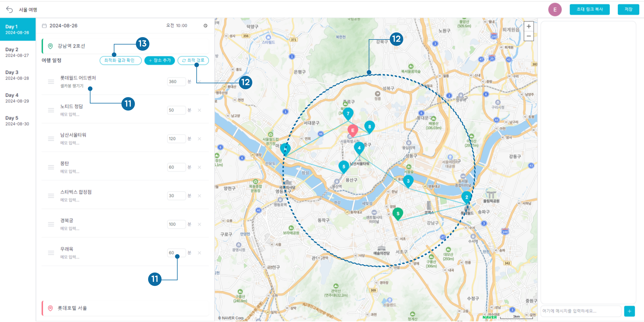Click the red end location pin icon

tap(50, 308)
